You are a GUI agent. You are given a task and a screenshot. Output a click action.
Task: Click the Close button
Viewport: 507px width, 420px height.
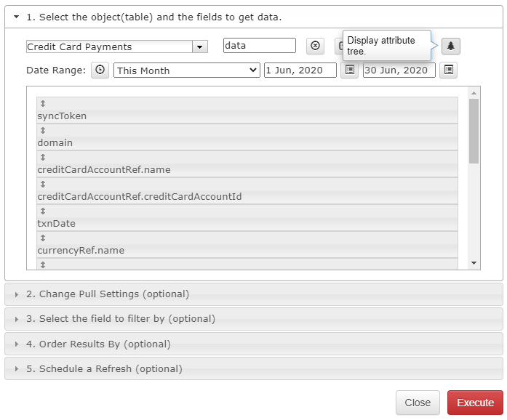pyautogui.click(x=418, y=403)
